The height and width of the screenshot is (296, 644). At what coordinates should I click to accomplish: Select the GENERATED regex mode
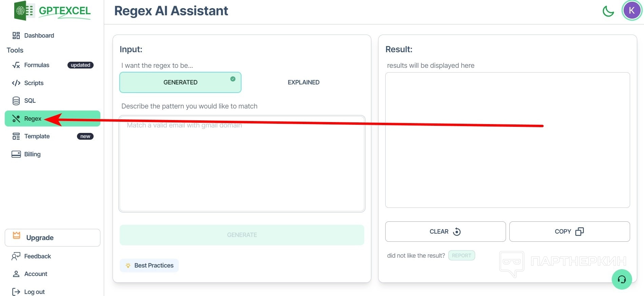(180, 82)
